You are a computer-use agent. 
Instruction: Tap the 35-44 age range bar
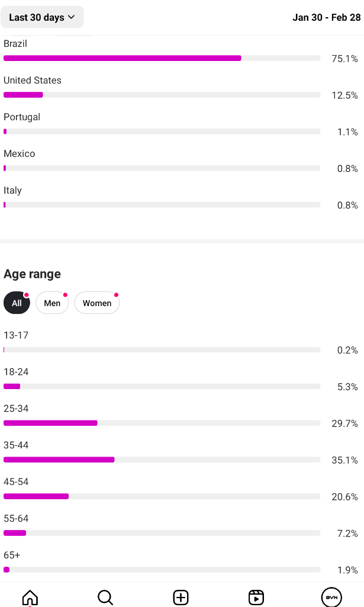(162, 460)
